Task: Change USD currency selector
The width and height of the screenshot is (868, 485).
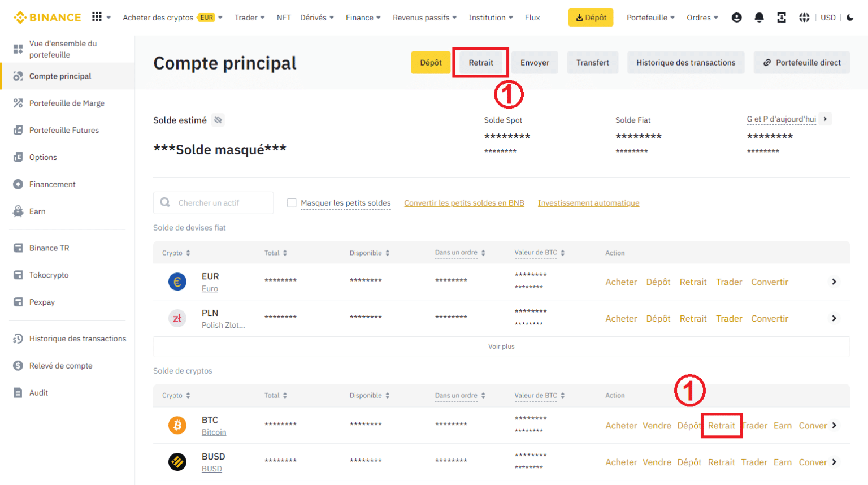Action: pyautogui.click(x=828, y=18)
